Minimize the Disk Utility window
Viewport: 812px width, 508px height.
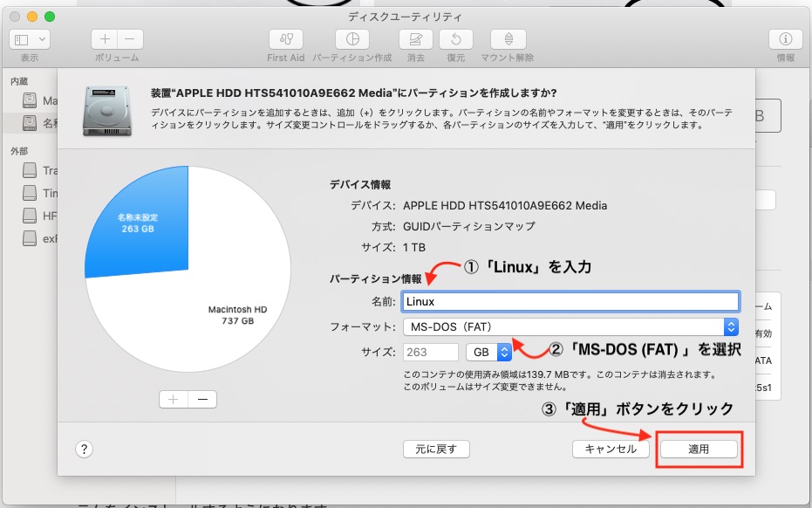pos(32,17)
